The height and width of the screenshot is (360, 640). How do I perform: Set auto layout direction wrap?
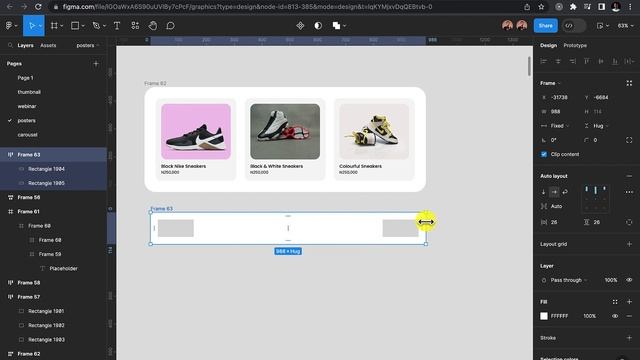(565, 192)
